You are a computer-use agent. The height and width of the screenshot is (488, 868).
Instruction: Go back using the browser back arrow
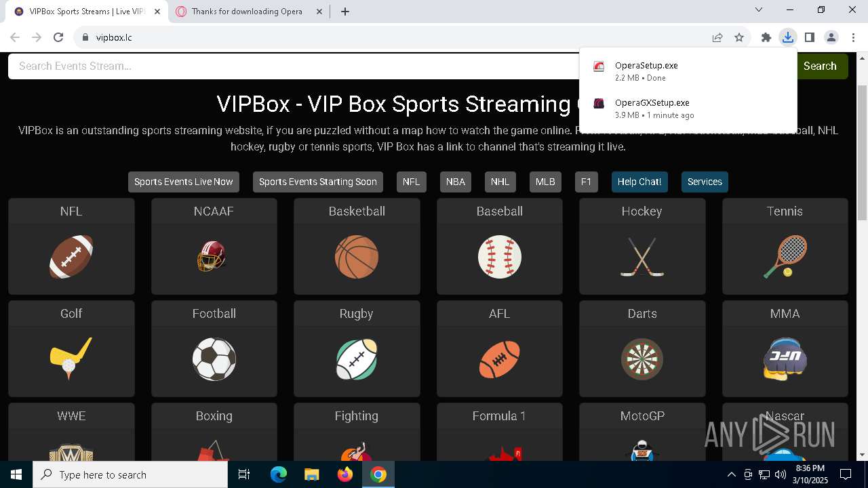[15, 37]
